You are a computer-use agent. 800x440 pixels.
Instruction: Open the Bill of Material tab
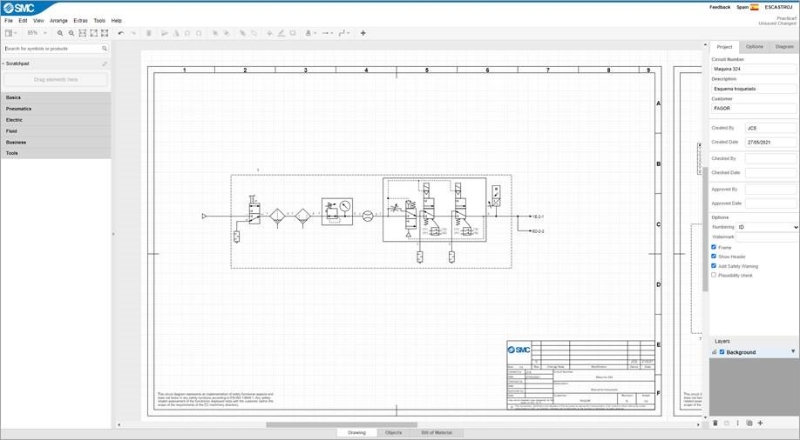click(x=437, y=433)
